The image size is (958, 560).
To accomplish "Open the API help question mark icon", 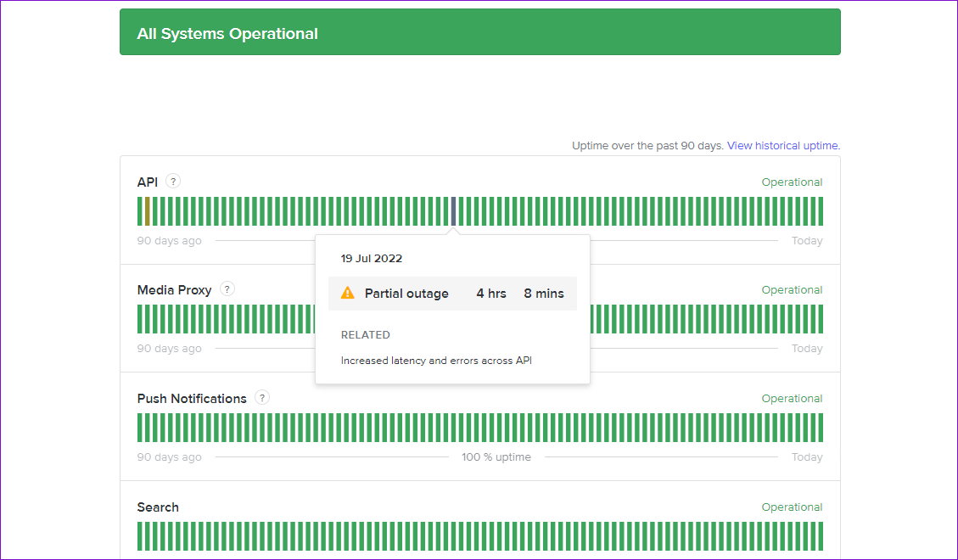I will click(173, 182).
